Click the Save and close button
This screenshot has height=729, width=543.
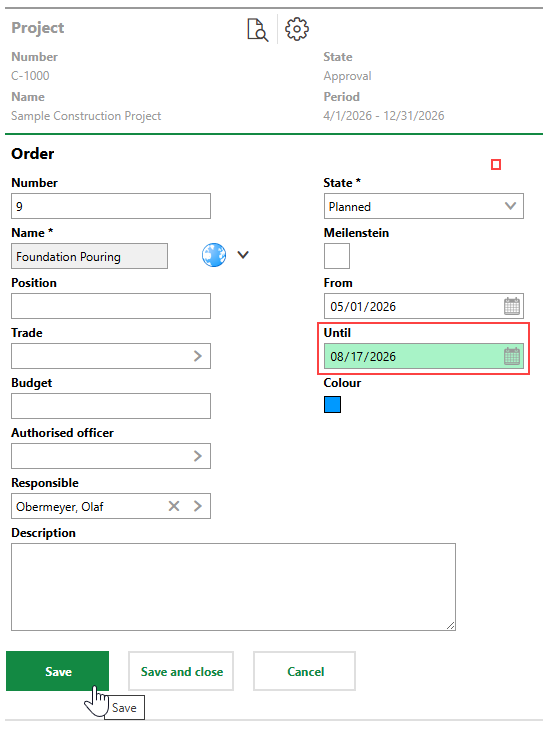coord(181,671)
